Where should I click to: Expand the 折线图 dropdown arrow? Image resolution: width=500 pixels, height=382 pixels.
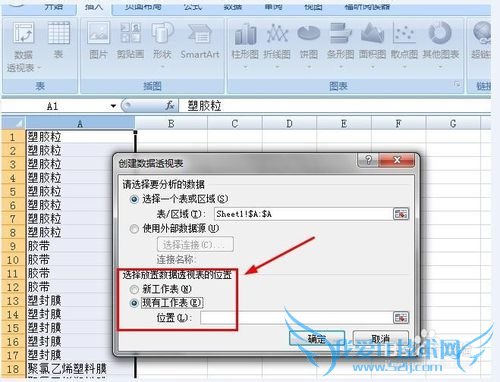pyautogui.click(x=277, y=67)
